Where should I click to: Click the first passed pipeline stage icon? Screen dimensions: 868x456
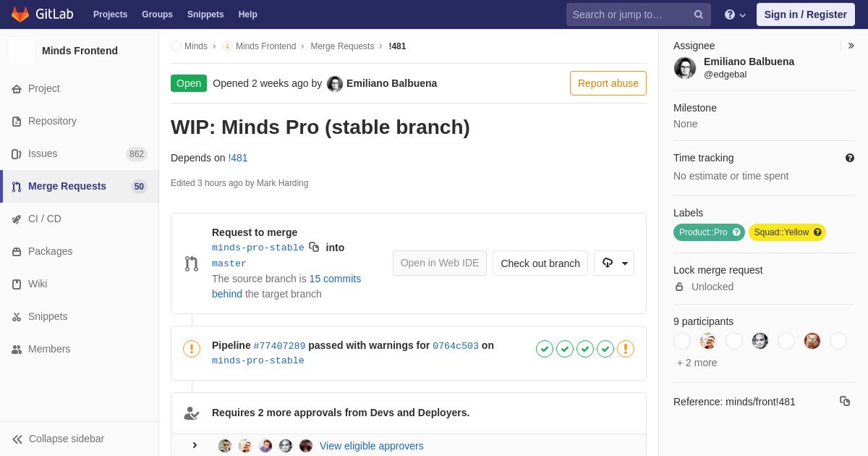coord(545,349)
